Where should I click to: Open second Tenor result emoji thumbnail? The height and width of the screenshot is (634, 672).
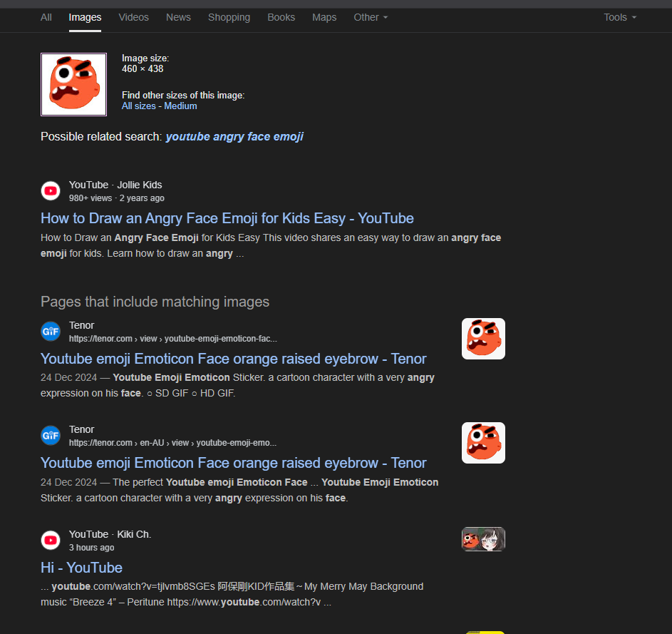coord(483,443)
